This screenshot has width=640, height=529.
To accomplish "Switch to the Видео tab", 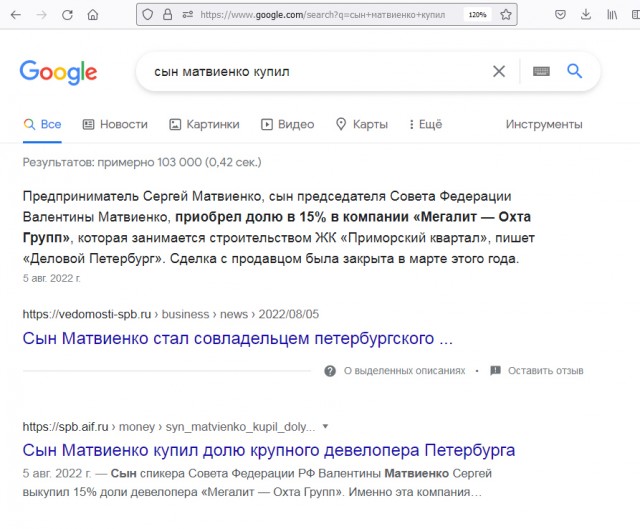I will 288,124.
